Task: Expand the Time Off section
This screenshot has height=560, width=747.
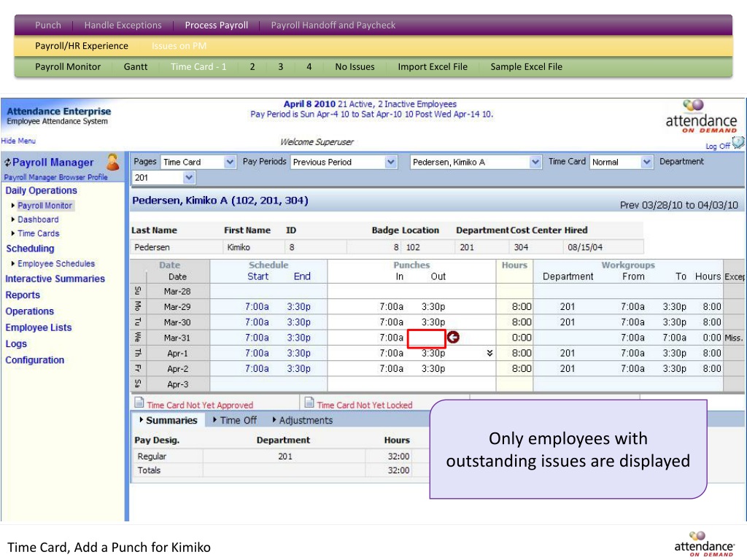Action: tap(234, 420)
